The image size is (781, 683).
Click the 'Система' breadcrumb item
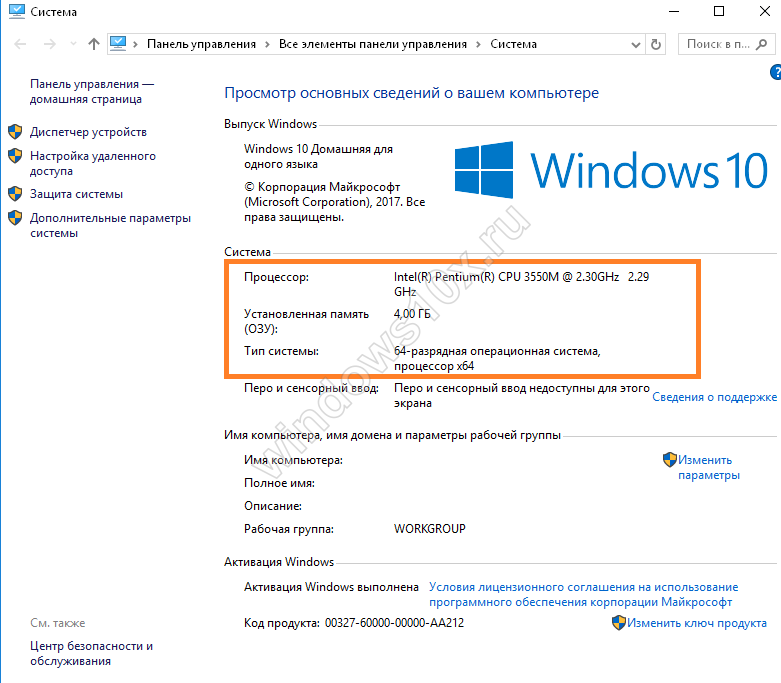(514, 44)
